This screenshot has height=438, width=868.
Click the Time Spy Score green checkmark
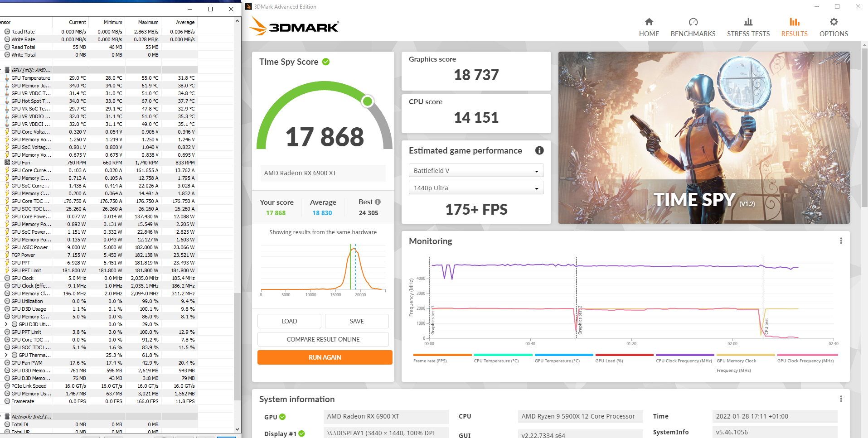click(326, 62)
